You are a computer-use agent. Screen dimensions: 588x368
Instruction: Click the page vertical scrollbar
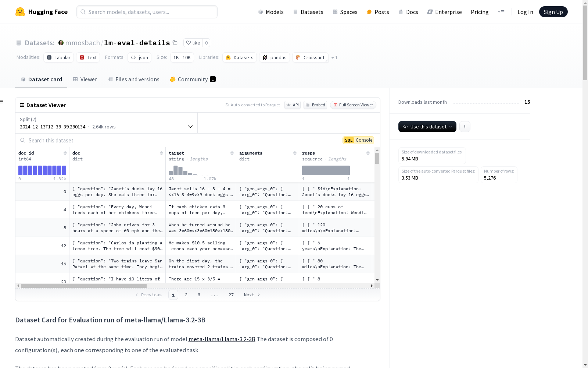(585, 42)
